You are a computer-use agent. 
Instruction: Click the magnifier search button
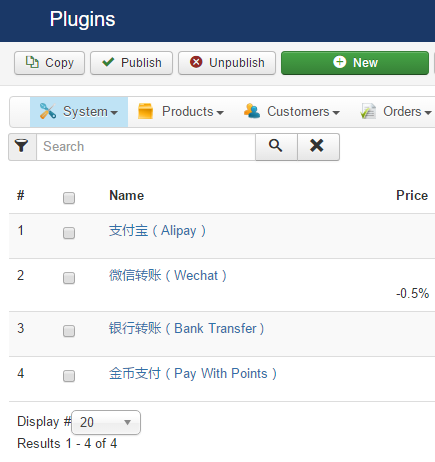tap(276, 147)
